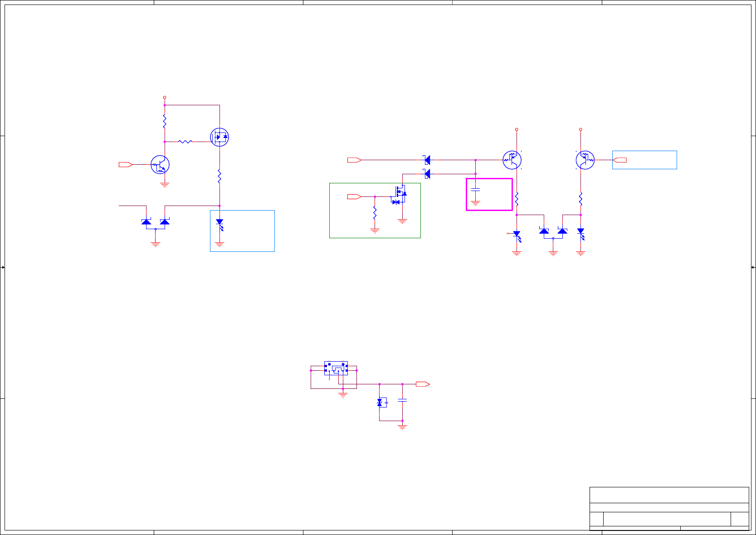
Task: Select the capacitor inside the magenta box
Action: (x=475, y=190)
